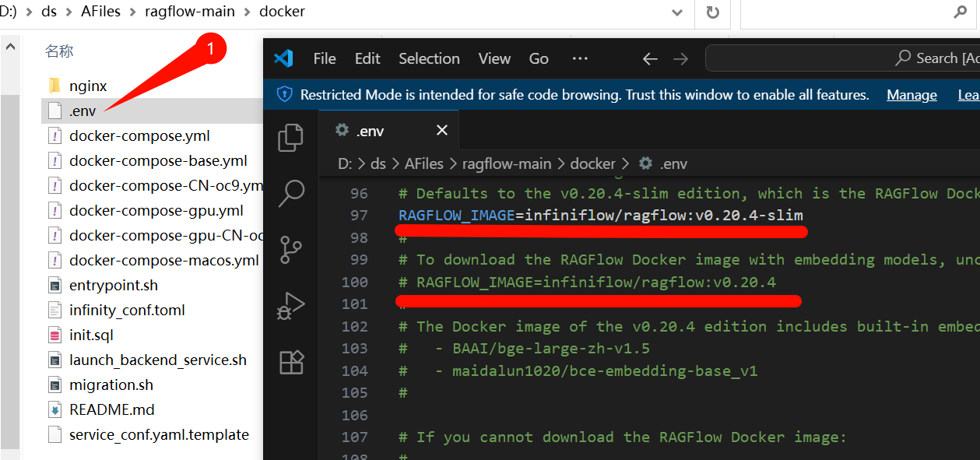Click the commented RAGFLOW_IMAGE line 100

(x=587, y=282)
